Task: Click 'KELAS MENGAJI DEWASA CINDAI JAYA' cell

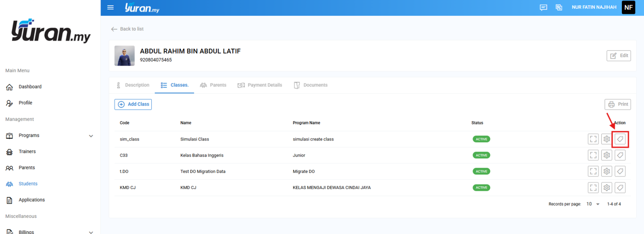Action: [x=332, y=187]
